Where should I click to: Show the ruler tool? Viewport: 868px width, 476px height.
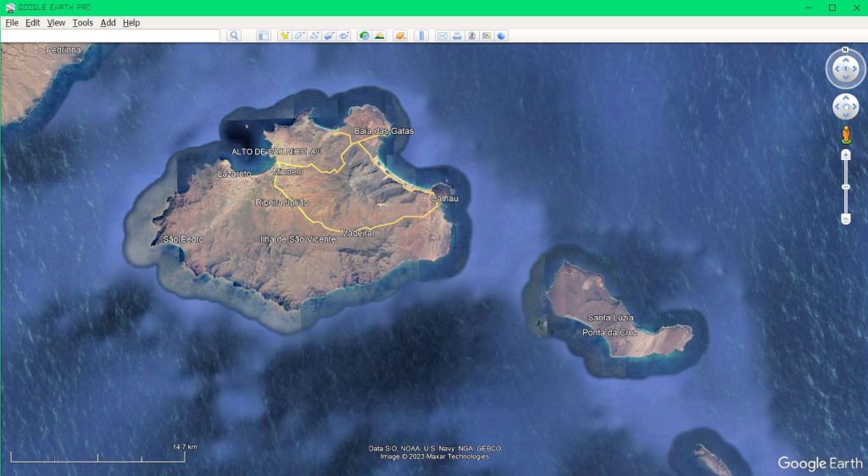[421, 36]
